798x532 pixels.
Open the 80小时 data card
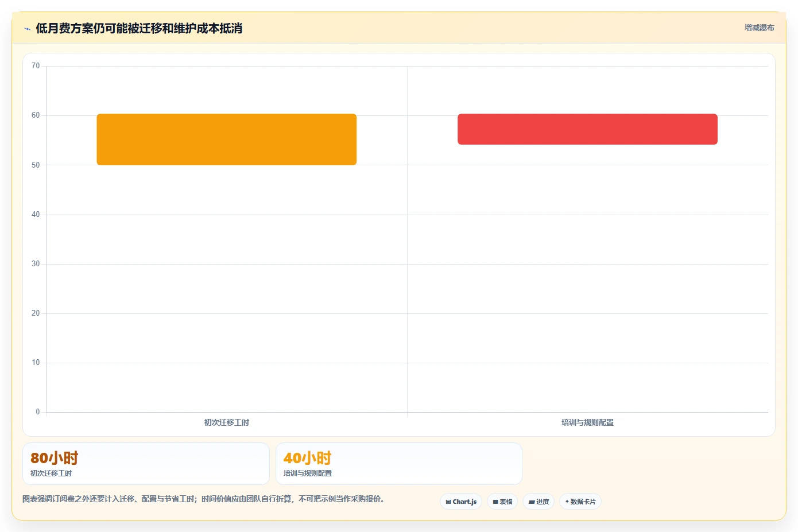pos(146,464)
